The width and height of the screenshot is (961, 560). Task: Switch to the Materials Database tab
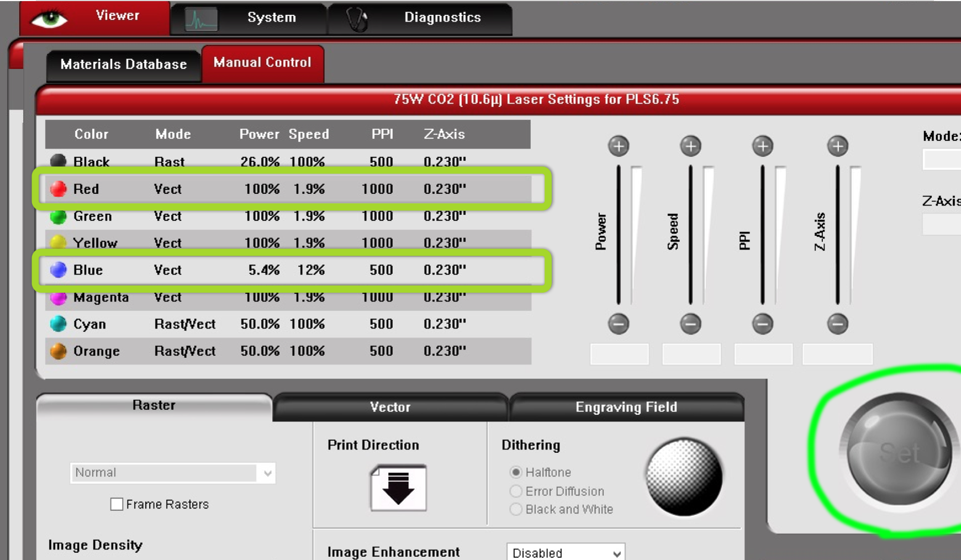123,65
